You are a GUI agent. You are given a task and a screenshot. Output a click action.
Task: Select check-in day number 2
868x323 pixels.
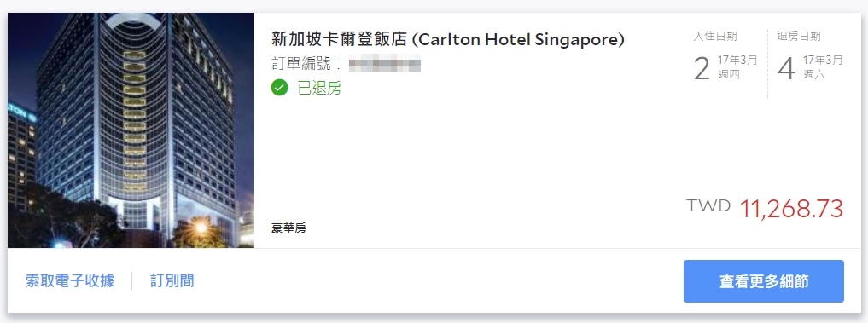coord(702,69)
